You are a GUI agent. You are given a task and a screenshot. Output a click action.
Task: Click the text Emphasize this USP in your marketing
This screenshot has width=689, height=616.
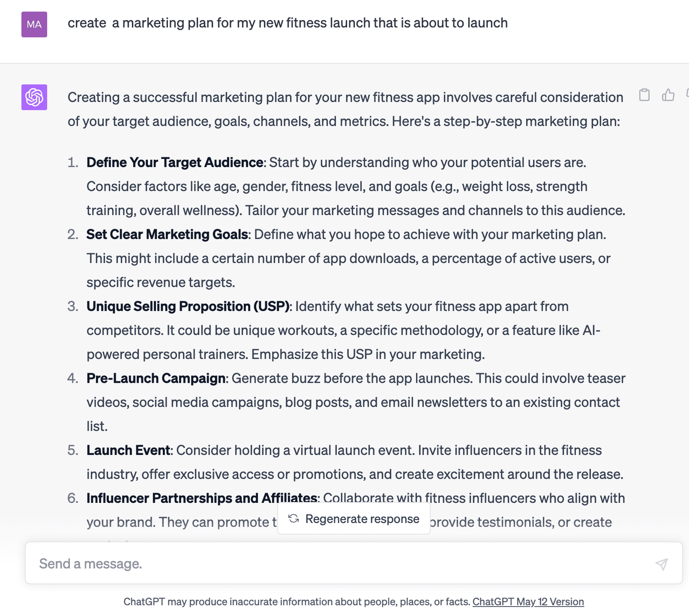[368, 354]
